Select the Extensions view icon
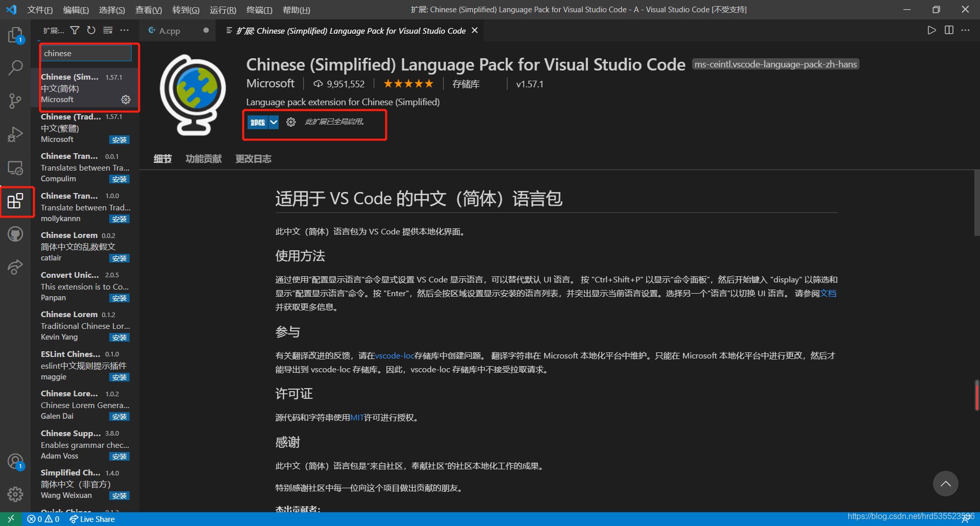The width and height of the screenshot is (980, 526). click(15, 201)
